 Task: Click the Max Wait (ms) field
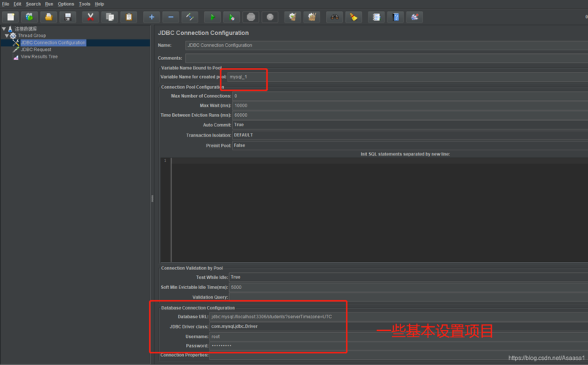pos(410,106)
